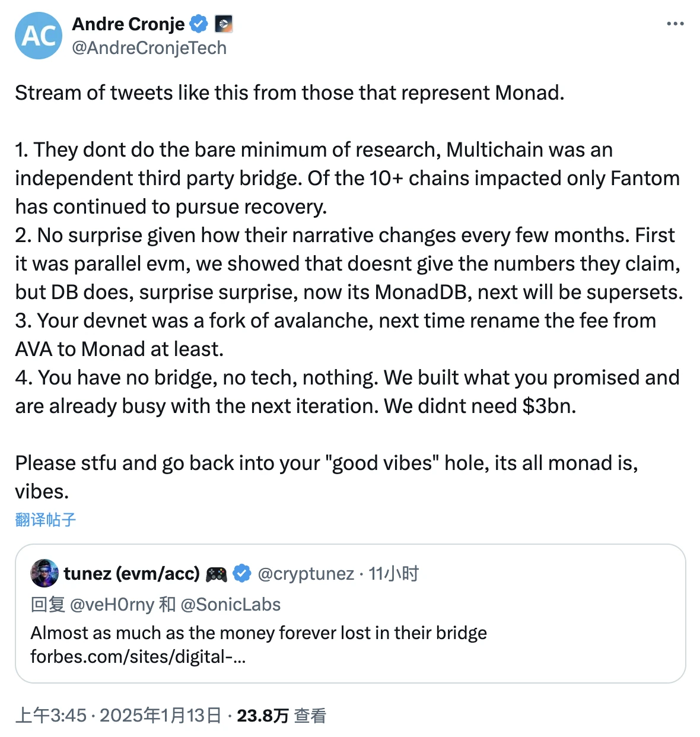700x737 pixels.
Task: Click the verified badge beside tunez's name
Action: pyautogui.click(x=241, y=574)
